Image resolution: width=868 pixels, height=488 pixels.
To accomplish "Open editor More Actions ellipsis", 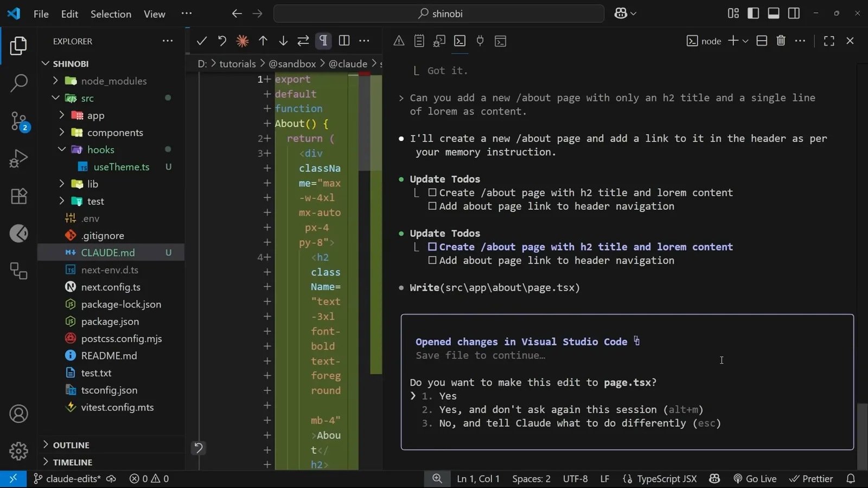I will pos(364,41).
